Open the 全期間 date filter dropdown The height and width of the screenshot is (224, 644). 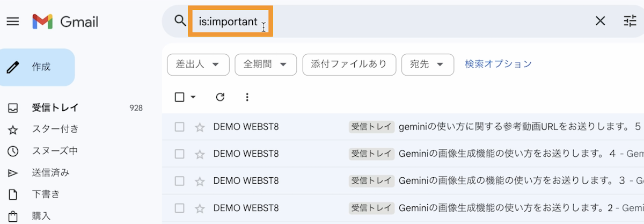tap(266, 64)
